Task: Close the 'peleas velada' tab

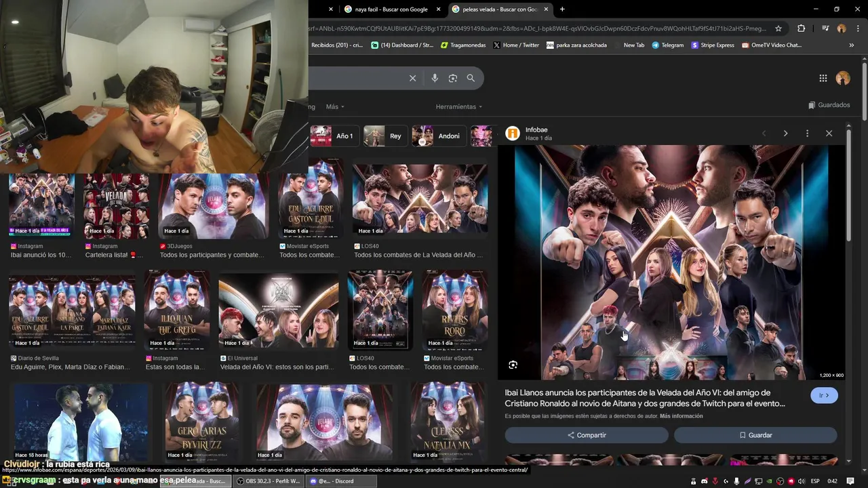Action: coord(546,9)
